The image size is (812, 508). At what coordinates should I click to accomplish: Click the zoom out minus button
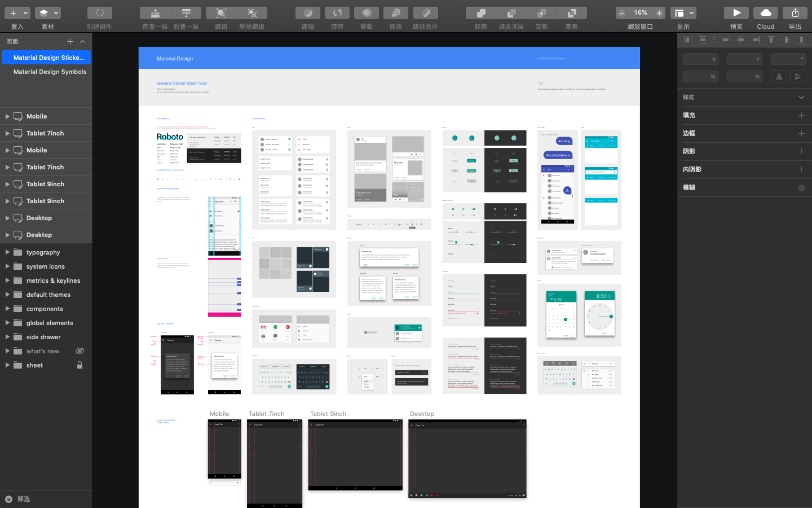click(x=621, y=13)
